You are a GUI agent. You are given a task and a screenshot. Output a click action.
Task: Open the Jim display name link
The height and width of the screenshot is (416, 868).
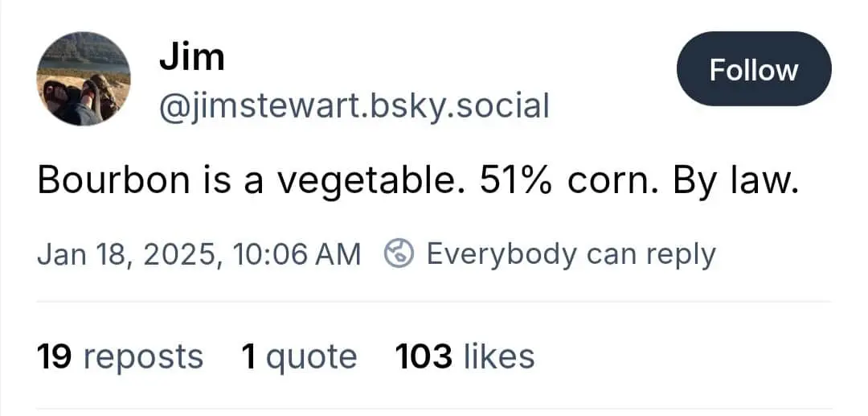tap(191, 57)
